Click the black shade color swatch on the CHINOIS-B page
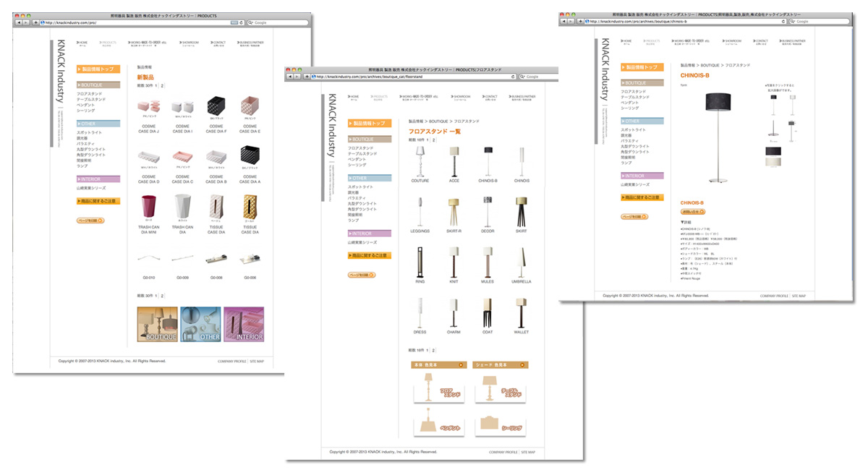Screen dimensions: 868x475 click(773, 151)
